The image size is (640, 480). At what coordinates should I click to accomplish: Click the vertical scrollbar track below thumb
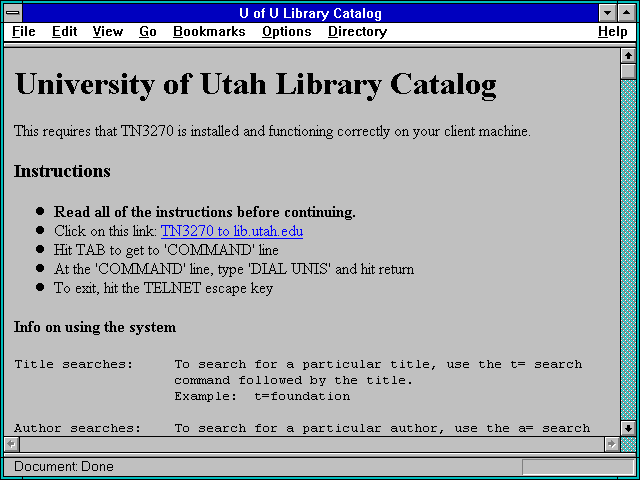[x=628, y=250]
